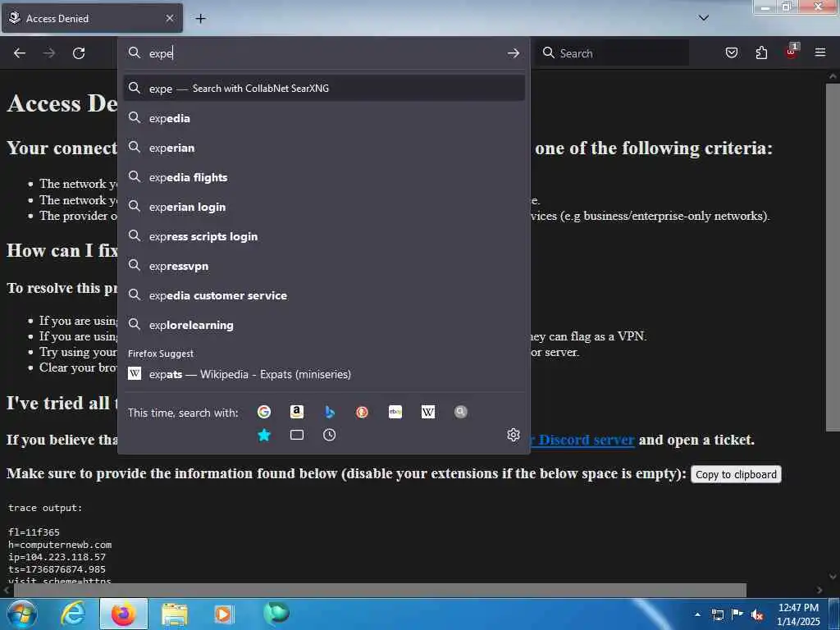Open the uBlock Origin extension icon

[x=792, y=52]
